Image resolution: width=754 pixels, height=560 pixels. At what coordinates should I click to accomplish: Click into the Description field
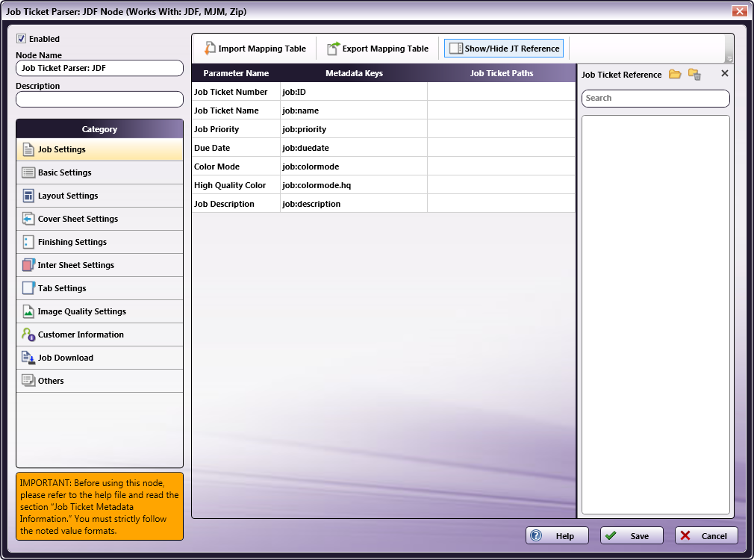99,99
